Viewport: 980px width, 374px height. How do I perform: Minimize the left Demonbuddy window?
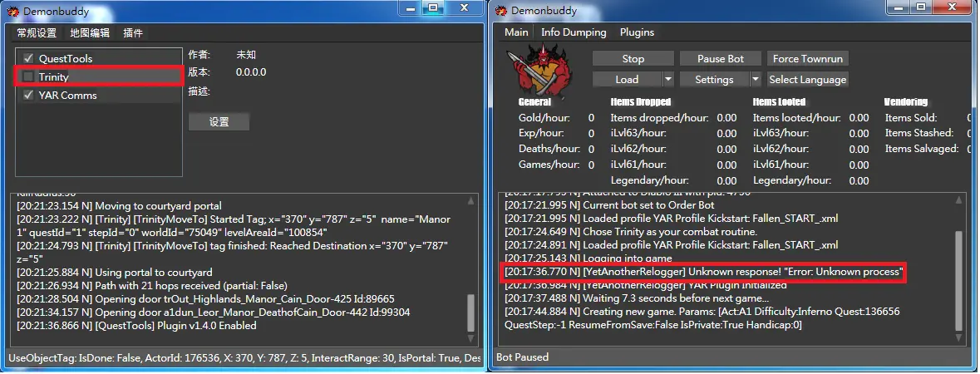pos(410,8)
